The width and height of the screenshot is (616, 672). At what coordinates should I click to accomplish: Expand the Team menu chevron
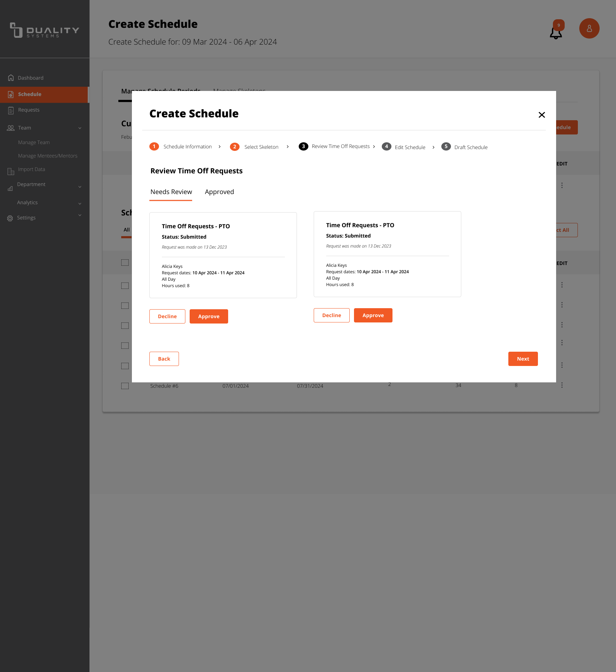pos(80,128)
